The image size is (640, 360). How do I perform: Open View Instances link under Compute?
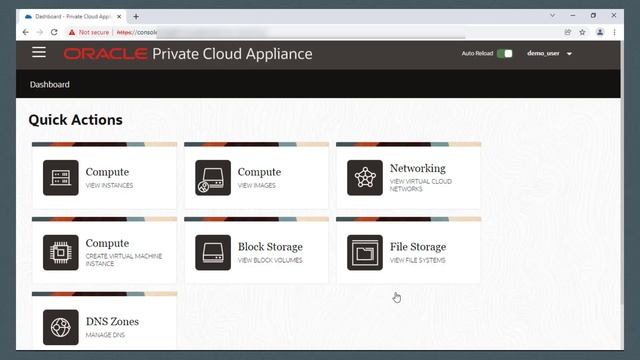[x=109, y=185]
